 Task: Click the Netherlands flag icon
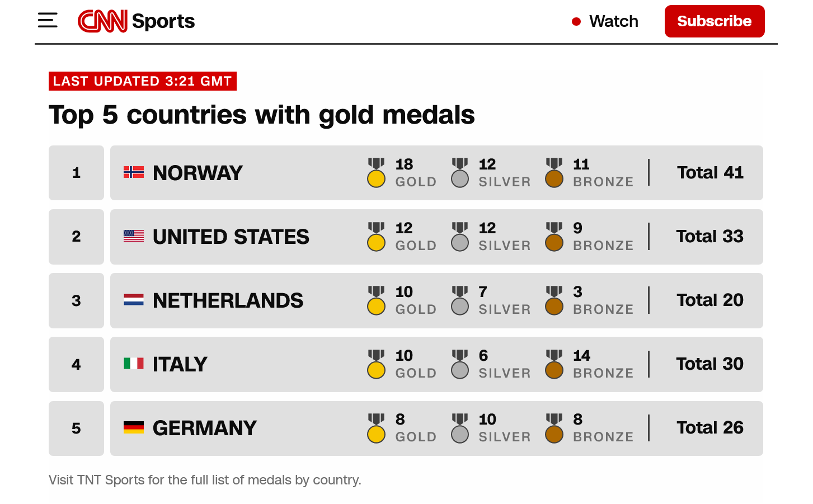click(x=134, y=300)
